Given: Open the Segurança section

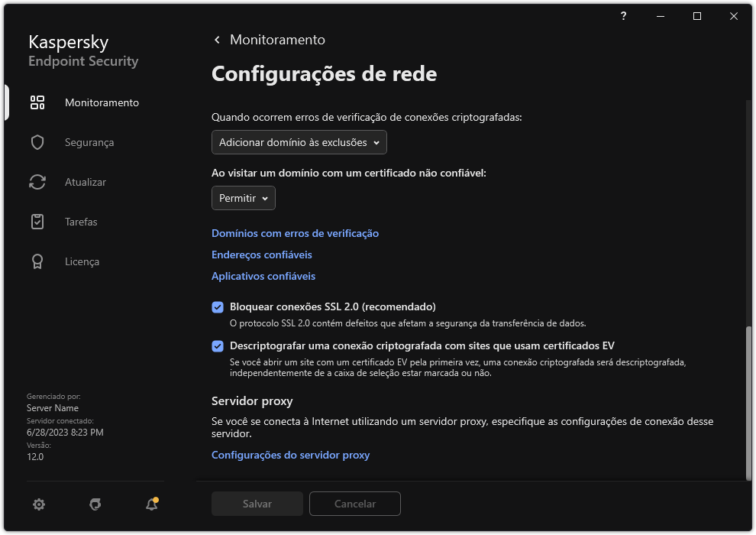Looking at the screenshot, I should click(x=89, y=142).
